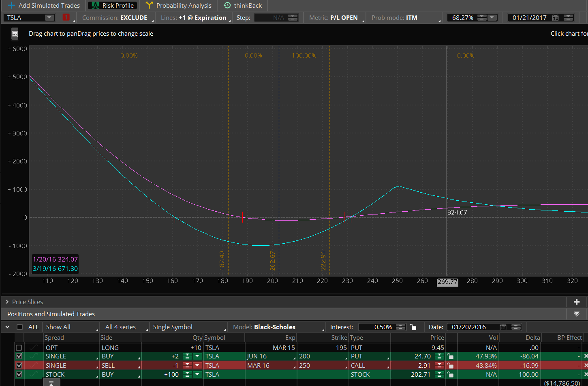Adjust price stepper next to 2.91
This screenshot has height=386, width=588.
[439, 365]
